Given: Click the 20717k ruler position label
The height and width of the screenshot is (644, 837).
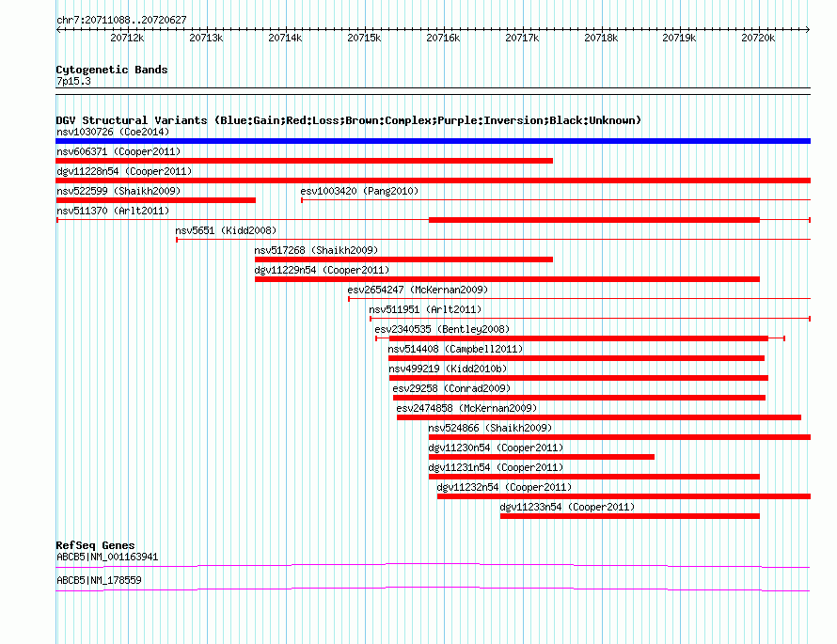Looking at the screenshot, I should pyautogui.click(x=522, y=38).
